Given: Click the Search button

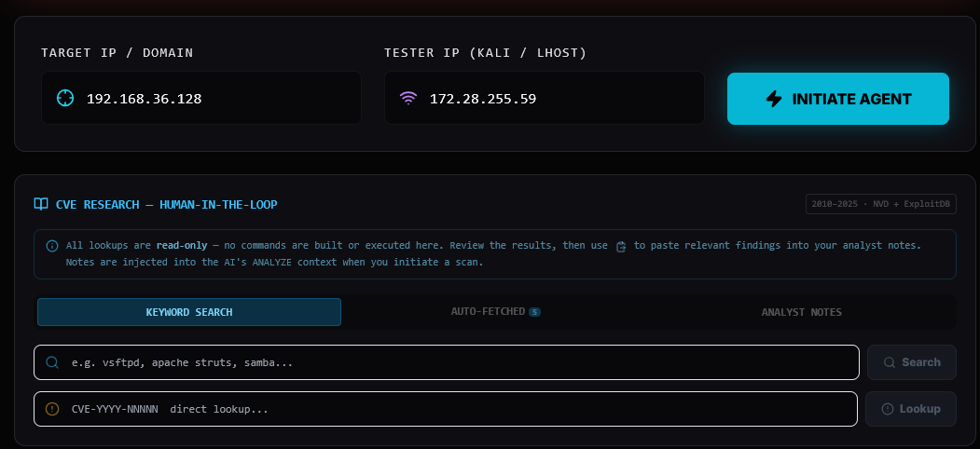Looking at the screenshot, I should coord(911,362).
